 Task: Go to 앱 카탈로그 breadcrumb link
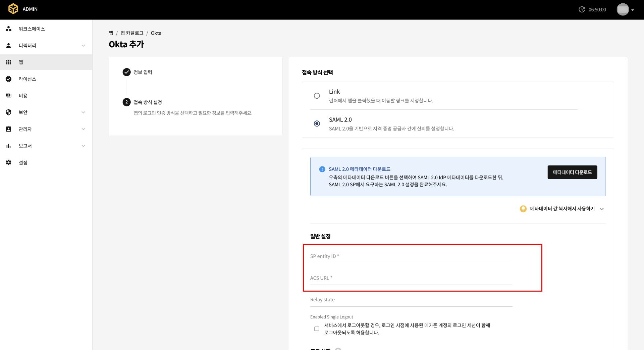132,33
